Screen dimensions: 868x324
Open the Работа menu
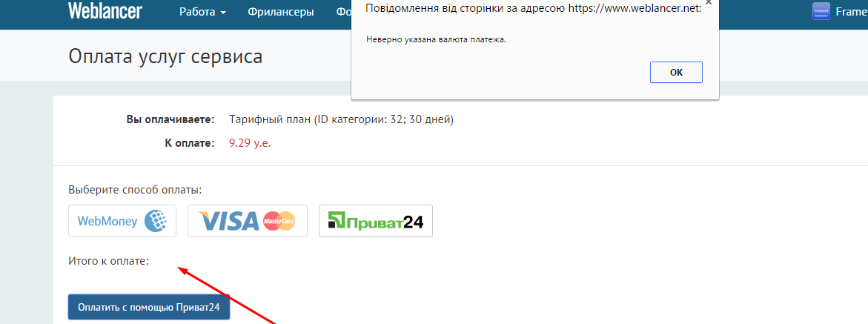pos(202,12)
